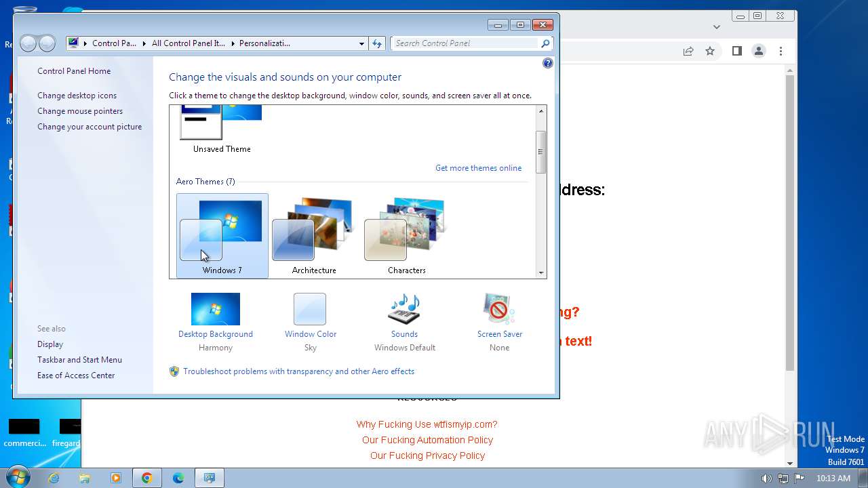
Task: Open the Screen Saver icon
Action: click(499, 309)
